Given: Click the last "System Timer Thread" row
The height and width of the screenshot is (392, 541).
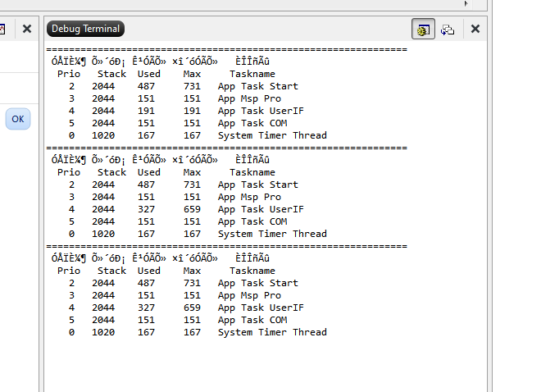Looking at the screenshot, I should [271, 332].
